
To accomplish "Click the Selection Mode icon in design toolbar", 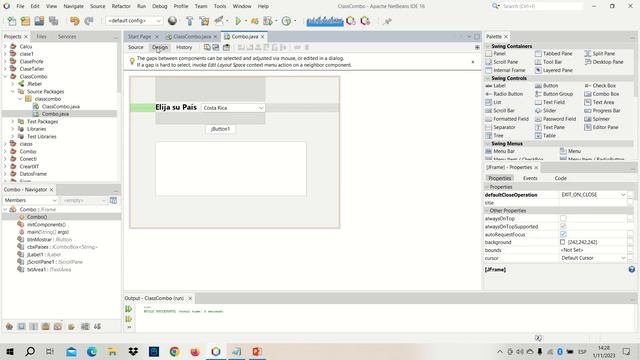I will point(207,47).
